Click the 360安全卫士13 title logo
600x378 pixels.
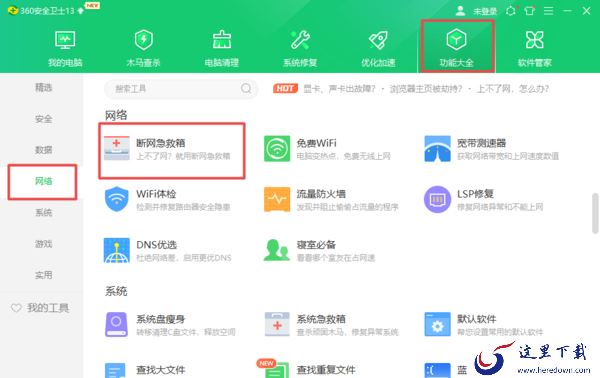click(x=41, y=11)
